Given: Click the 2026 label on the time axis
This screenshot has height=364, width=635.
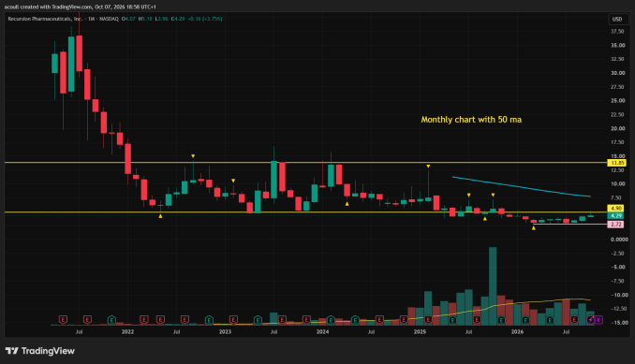Looking at the screenshot, I should 517,331.
